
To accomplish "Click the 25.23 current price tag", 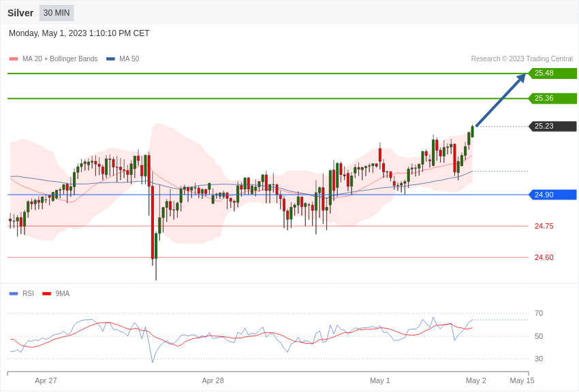I will click(552, 127).
